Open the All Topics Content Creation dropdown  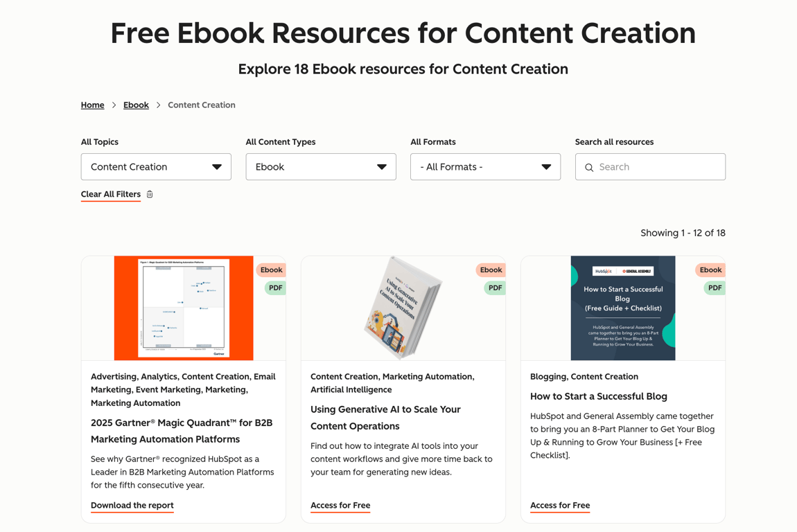[155, 167]
